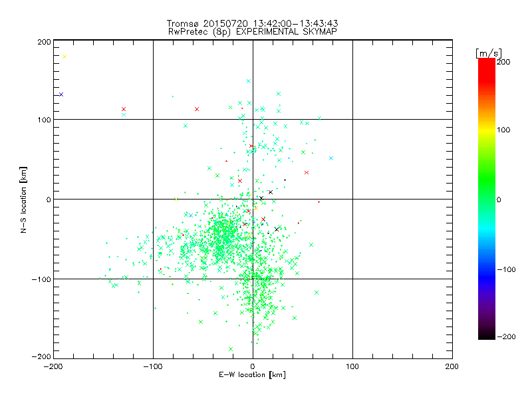Pick the blue colorbar band at -100

point(486,269)
